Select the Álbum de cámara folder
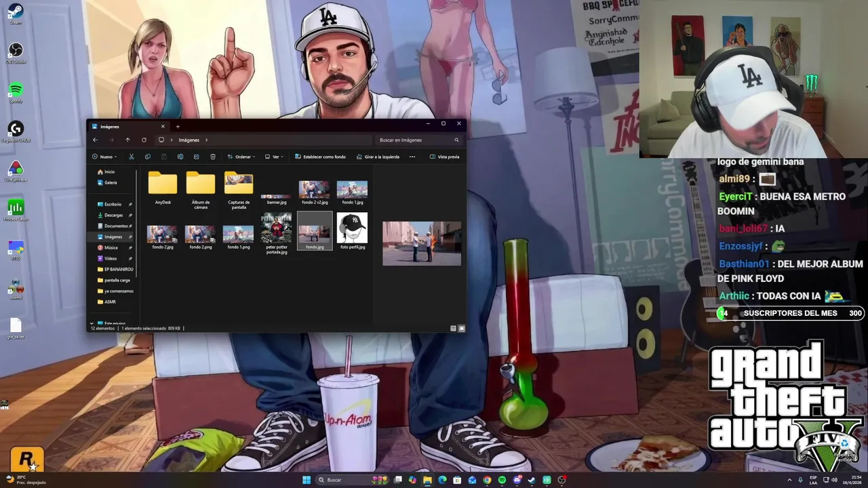868x488 pixels. point(201,190)
